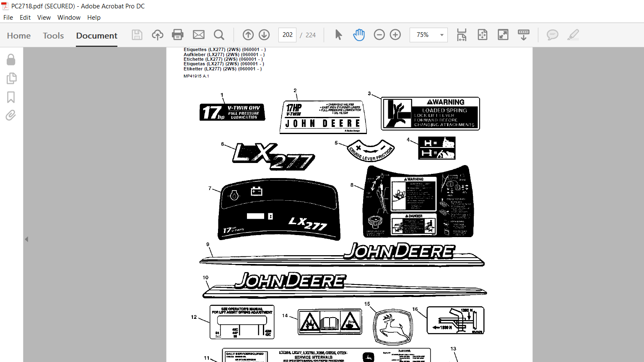
Task: Send file by email envelope icon
Action: point(198,35)
